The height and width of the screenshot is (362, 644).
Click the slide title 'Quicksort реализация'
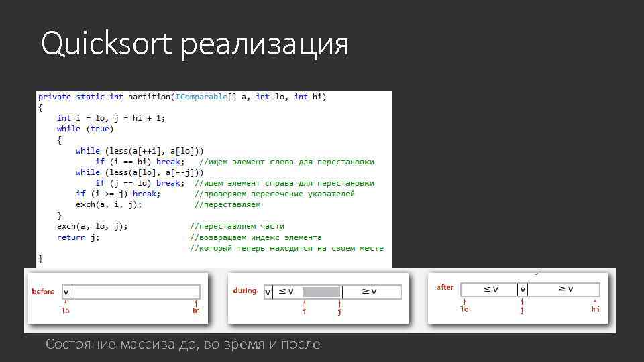point(195,44)
